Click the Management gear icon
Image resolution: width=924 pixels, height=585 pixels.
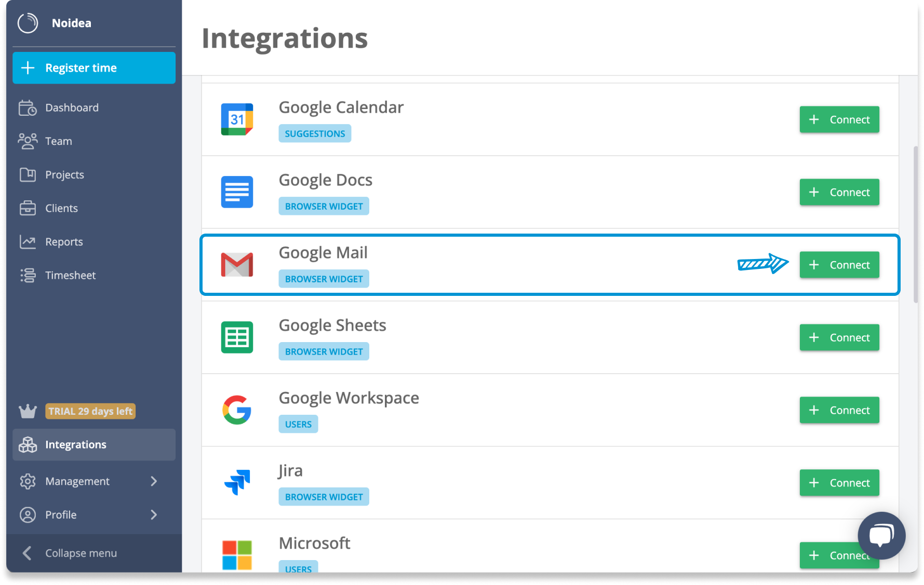[28, 481]
